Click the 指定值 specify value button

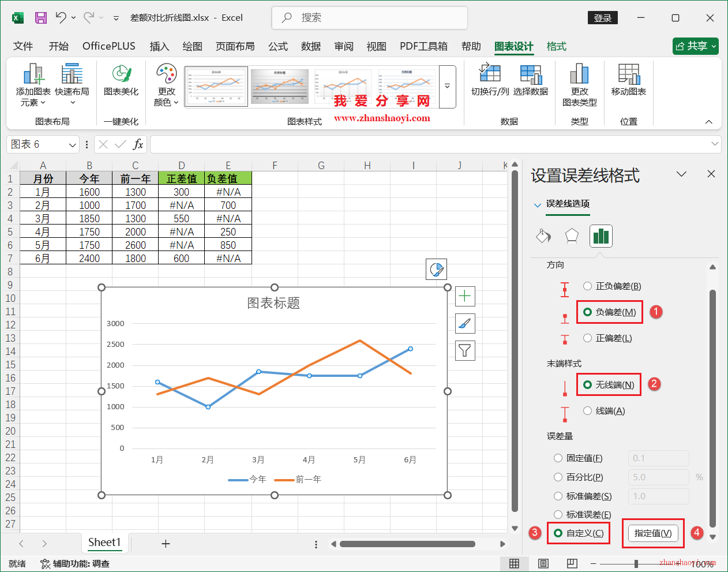652,533
